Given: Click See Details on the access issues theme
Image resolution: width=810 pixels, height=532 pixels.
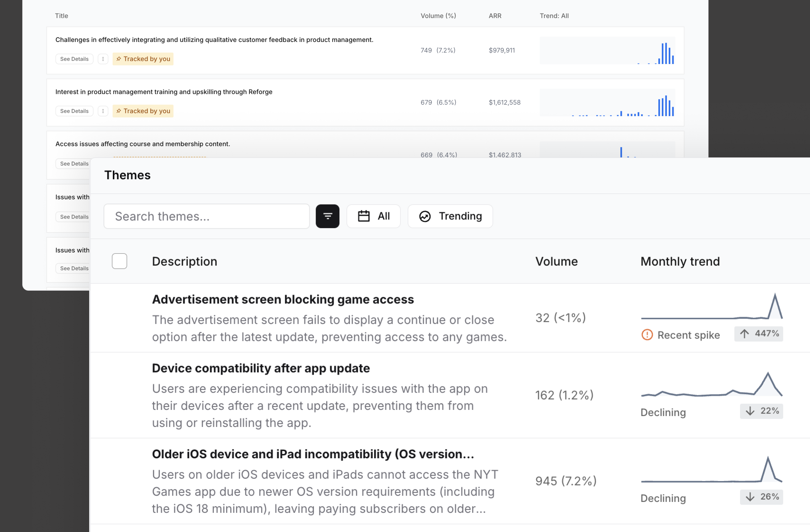Looking at the screenshot, I should [74, 163].
